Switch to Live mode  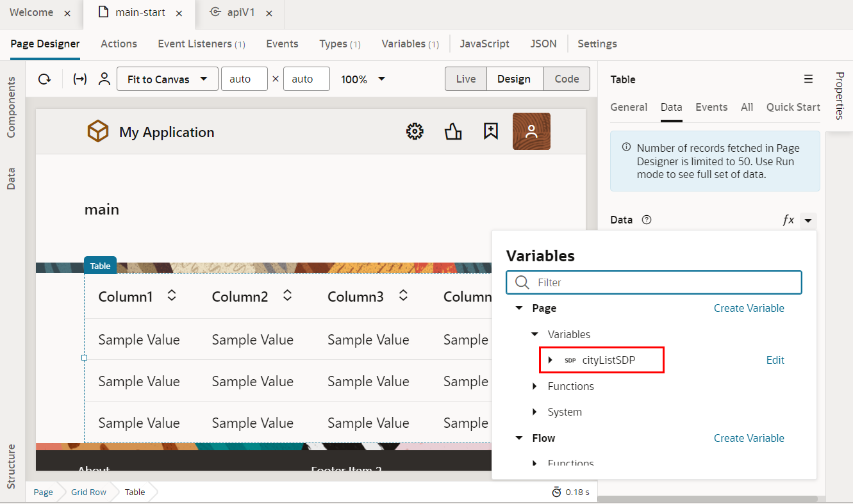point(466,79)
